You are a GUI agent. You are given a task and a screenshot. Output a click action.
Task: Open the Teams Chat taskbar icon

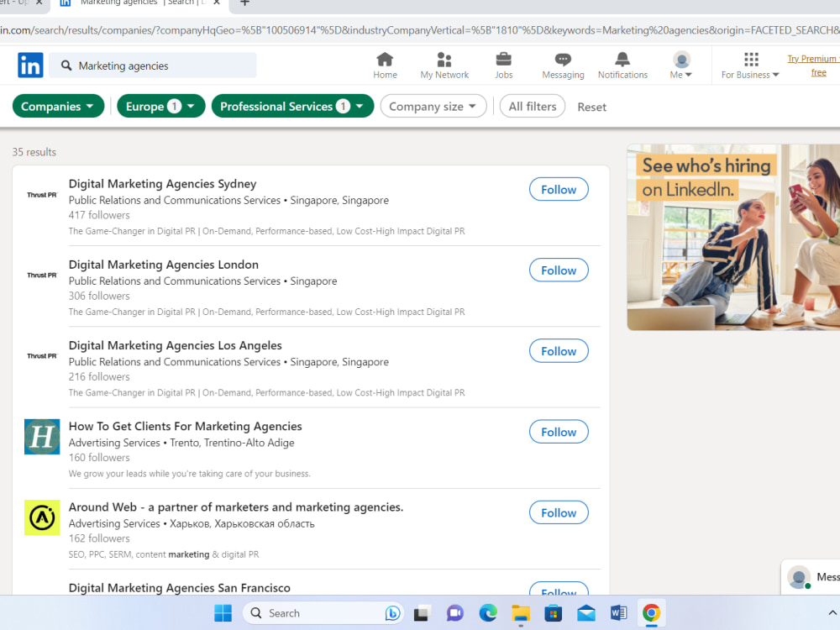click(x=454, y=613)
